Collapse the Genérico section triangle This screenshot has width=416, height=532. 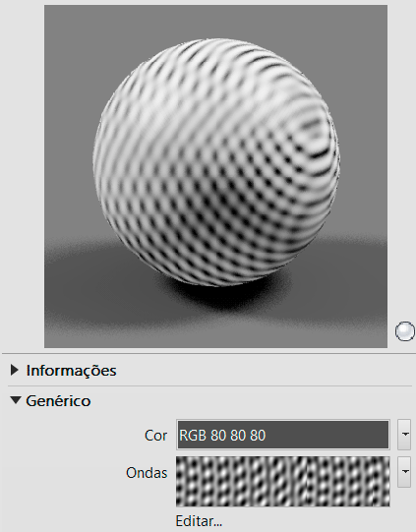[x=16, y=400]
